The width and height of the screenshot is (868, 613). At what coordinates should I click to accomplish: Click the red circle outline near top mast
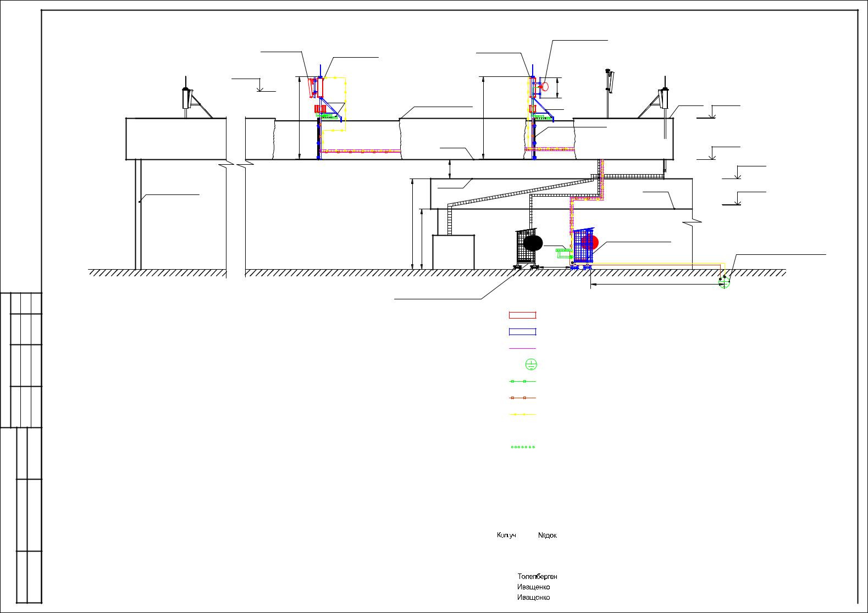[x=545, y=87]
